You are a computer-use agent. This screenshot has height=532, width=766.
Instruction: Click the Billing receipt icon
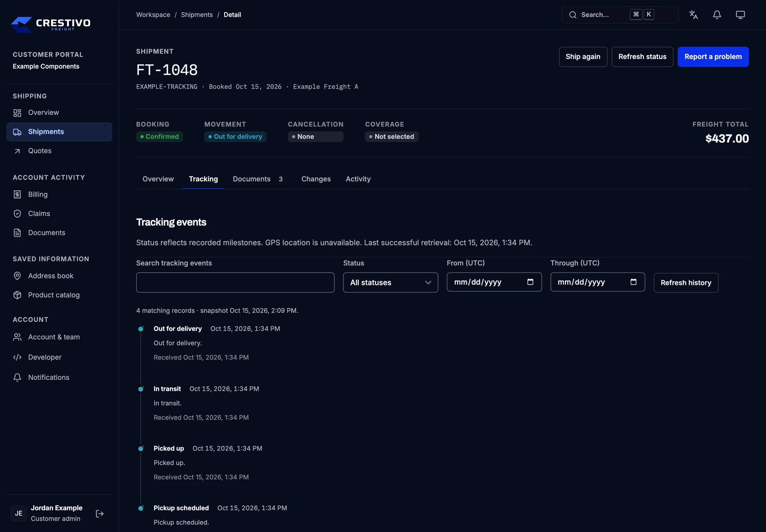tap(17, 194)
